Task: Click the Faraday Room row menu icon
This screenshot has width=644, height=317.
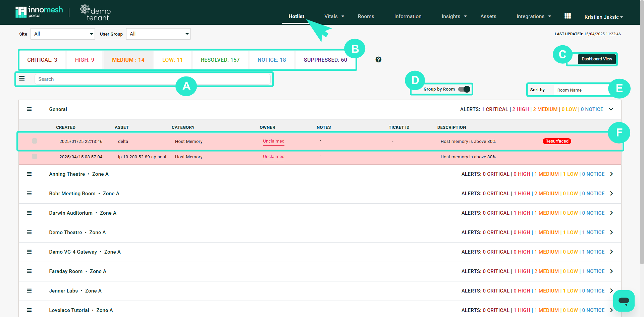Action: point(30,271)
